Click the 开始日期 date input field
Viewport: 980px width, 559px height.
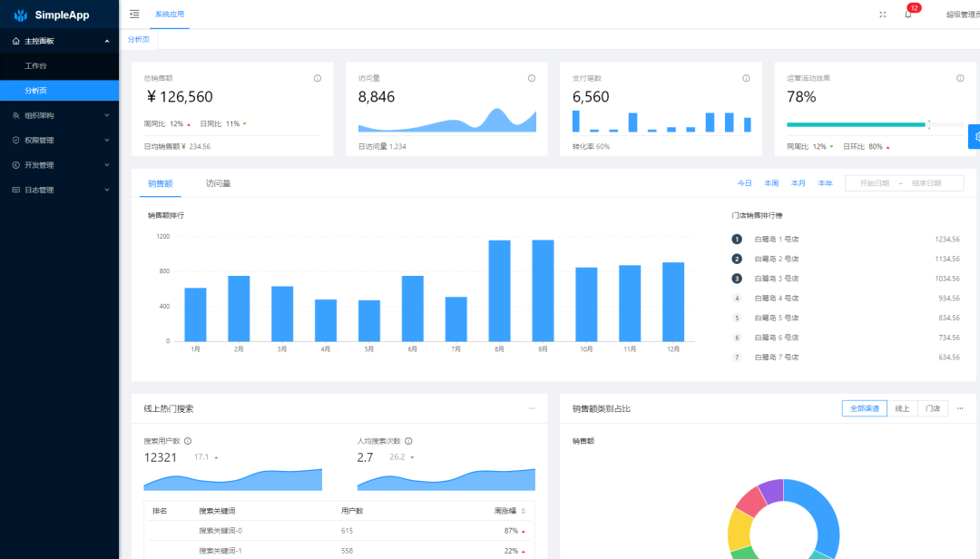[x=875, y=183]
